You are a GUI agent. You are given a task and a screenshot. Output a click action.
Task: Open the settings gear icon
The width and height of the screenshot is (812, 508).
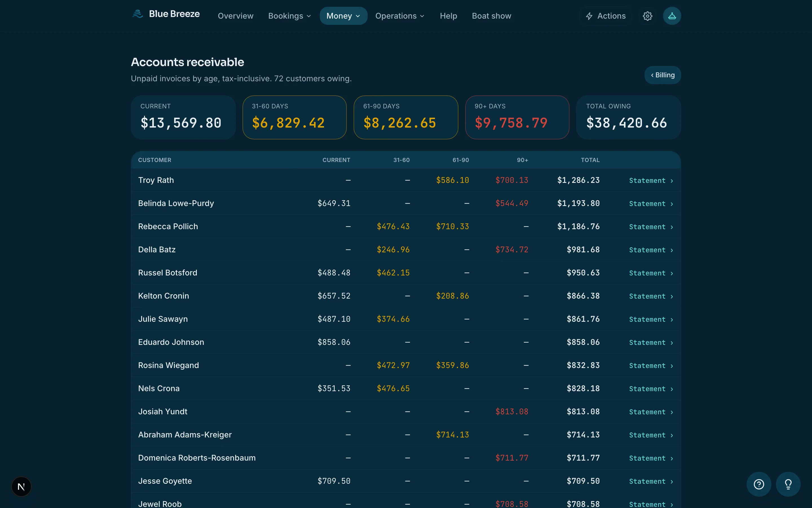(647, 16)
